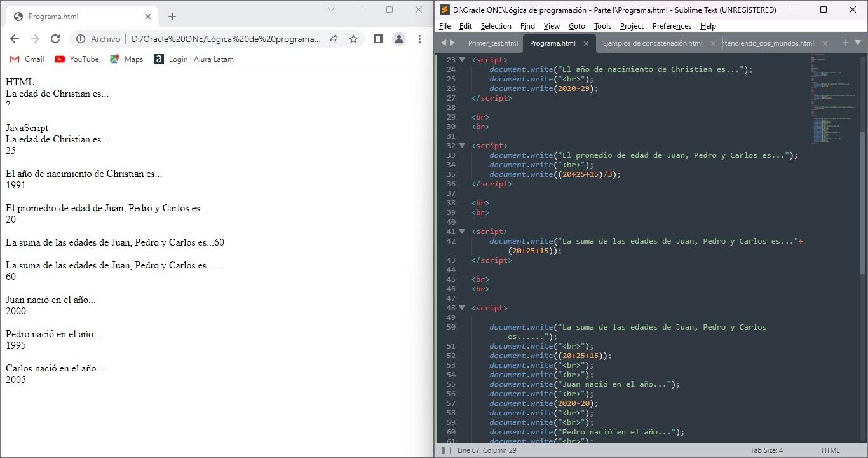Switch to Ejemplos de concatenación.html tab
This screenshot has width=868, height=458.
[653, 43]
